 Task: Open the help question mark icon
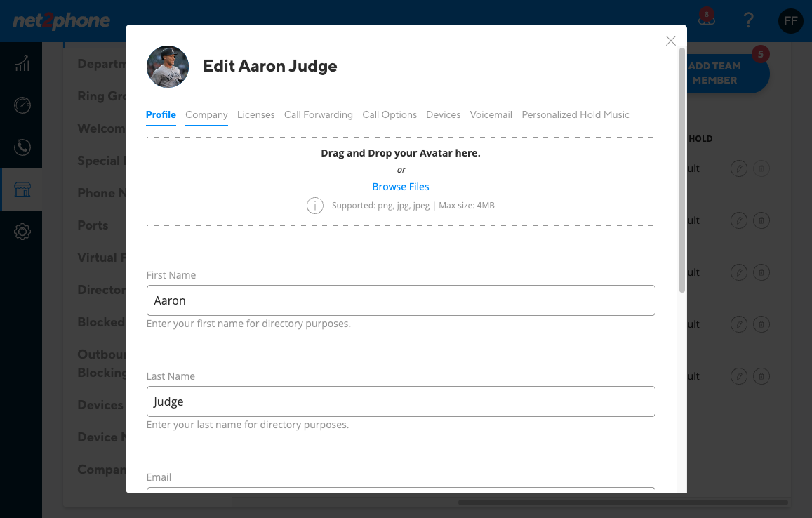coord(748,20)
